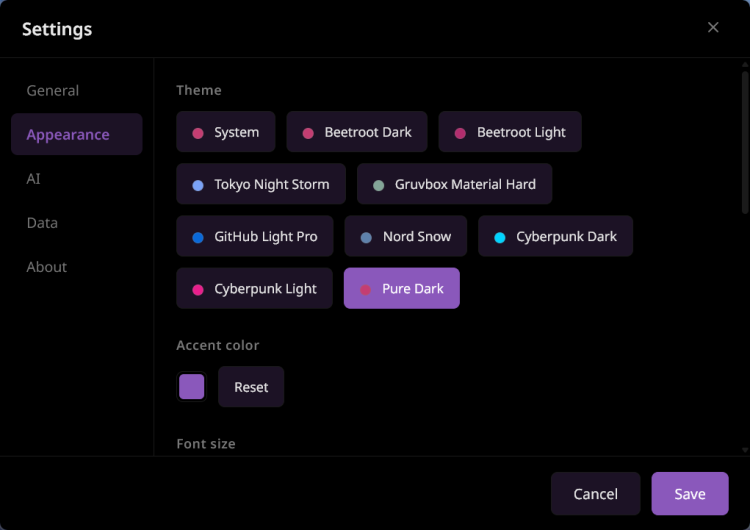Activate the Cyberpunk Dark theme
The width and height of the screenshot is (750, 530).
pos(555,236)
